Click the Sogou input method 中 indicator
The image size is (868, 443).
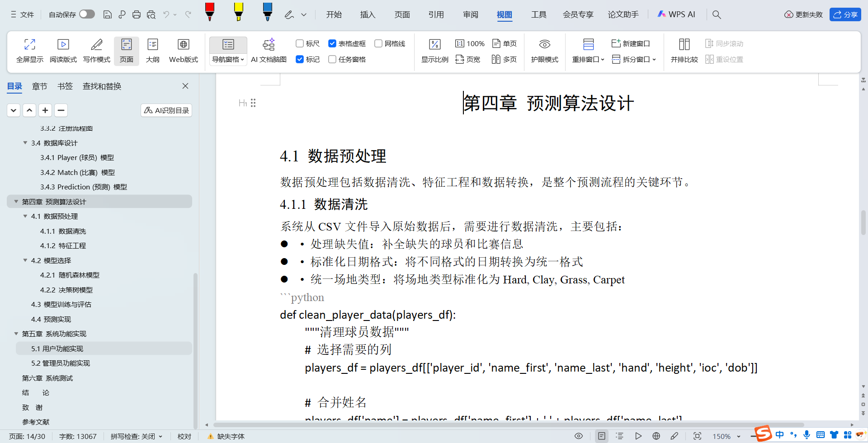click(780, 435)
